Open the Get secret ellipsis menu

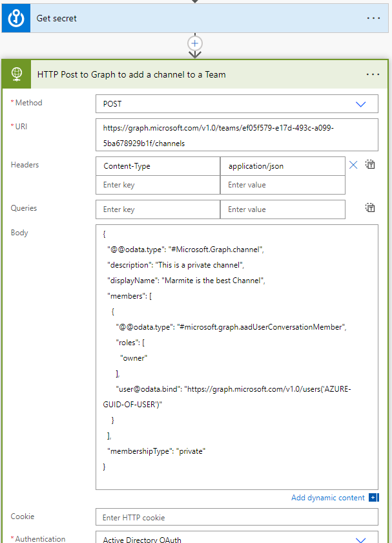(373, 18)
